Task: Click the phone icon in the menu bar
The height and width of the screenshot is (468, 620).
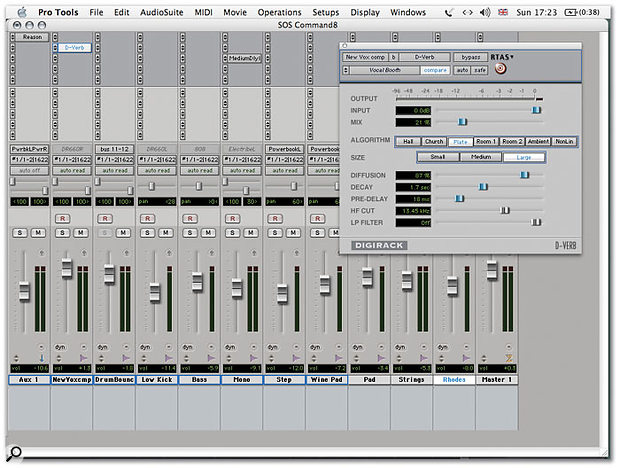Action: coord(448,13)
